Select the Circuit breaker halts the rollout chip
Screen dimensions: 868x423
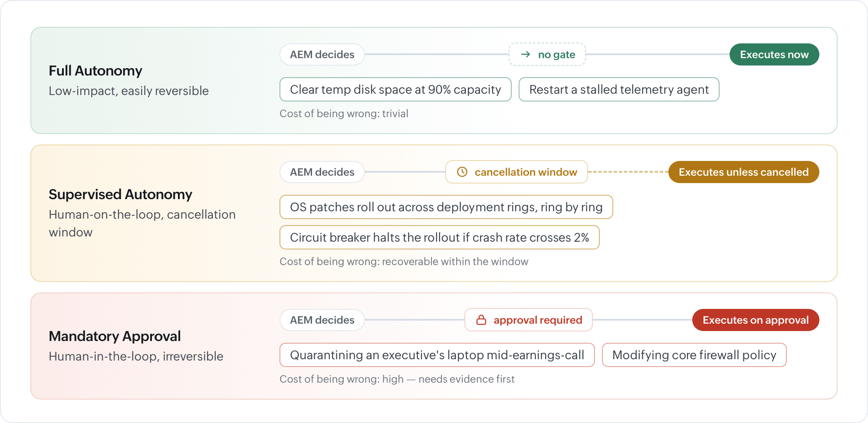(x=439, y=237)
